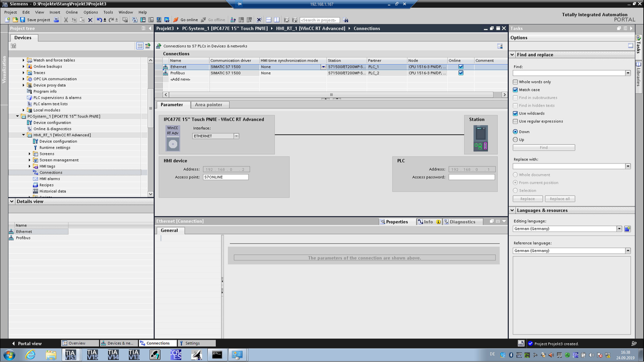This screenshot has width=644, height=362.
Task: Click the search-in-project binoculars icon
Action: pyautogui.click(x=345, y=20)
